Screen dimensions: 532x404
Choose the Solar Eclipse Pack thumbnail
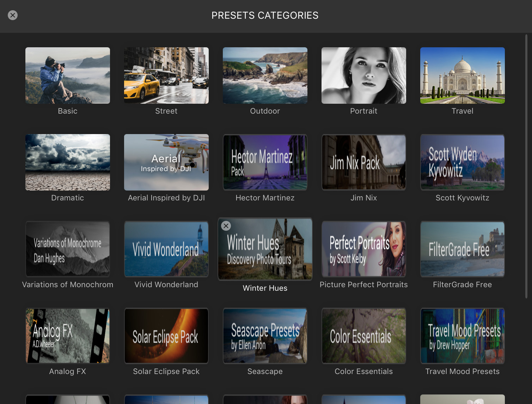click(166, 336)
